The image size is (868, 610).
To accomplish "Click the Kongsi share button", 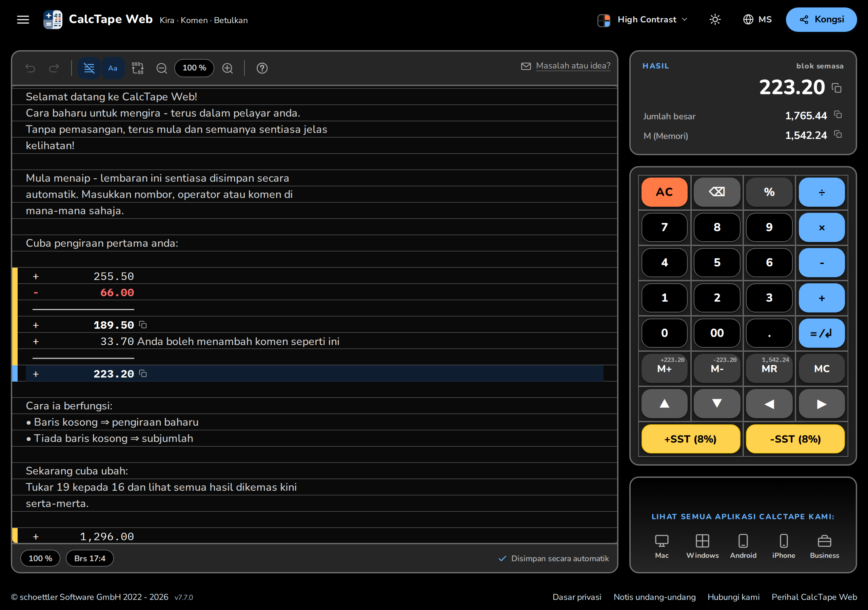I will tap(821, 19).
